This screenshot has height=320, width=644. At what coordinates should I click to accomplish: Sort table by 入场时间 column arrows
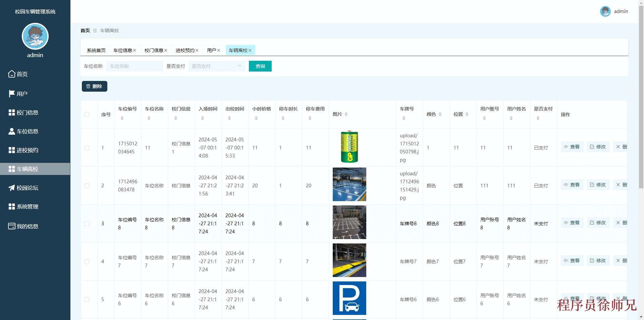click(202, 118)
